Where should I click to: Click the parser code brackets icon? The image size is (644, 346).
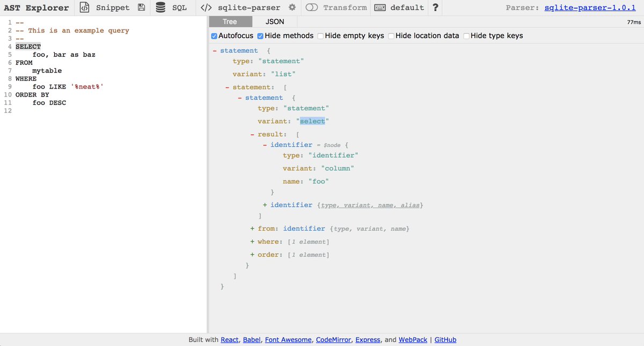(x=206, y=8)
